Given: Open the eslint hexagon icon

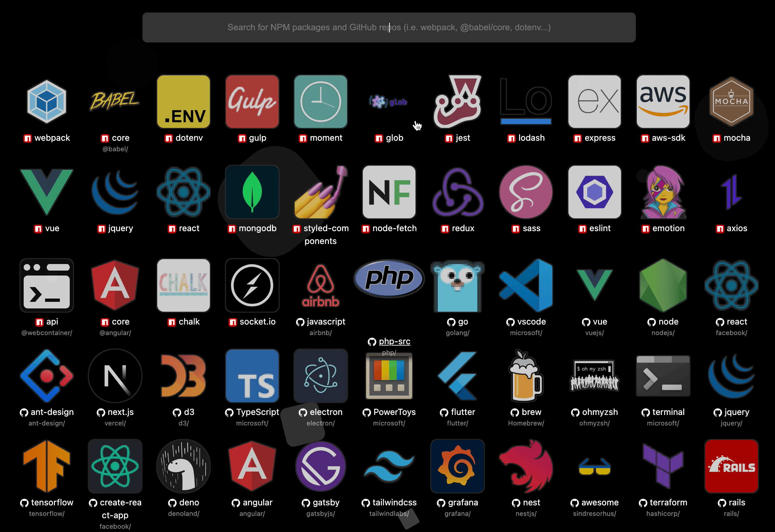Looking at the screenshot, I should 595,192.
